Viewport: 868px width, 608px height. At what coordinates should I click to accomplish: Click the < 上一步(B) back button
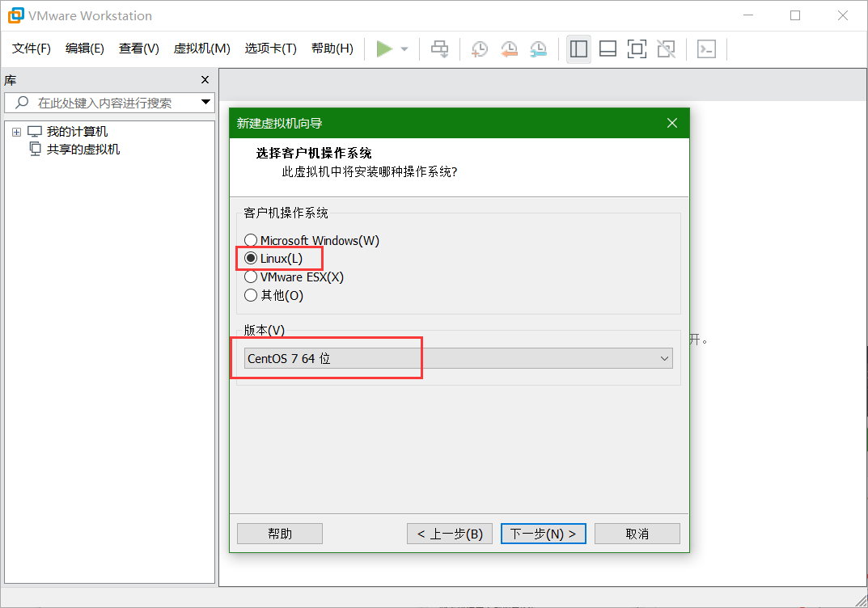450,534
